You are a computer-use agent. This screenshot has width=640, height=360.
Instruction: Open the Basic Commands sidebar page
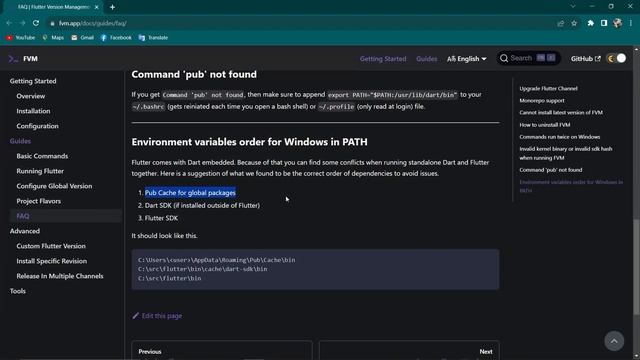point(42,156)
